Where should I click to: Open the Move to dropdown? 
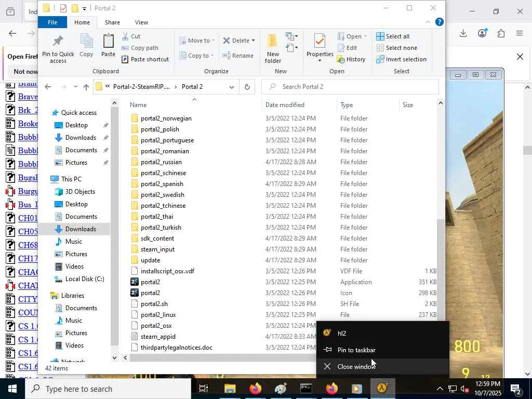[197, 41]
